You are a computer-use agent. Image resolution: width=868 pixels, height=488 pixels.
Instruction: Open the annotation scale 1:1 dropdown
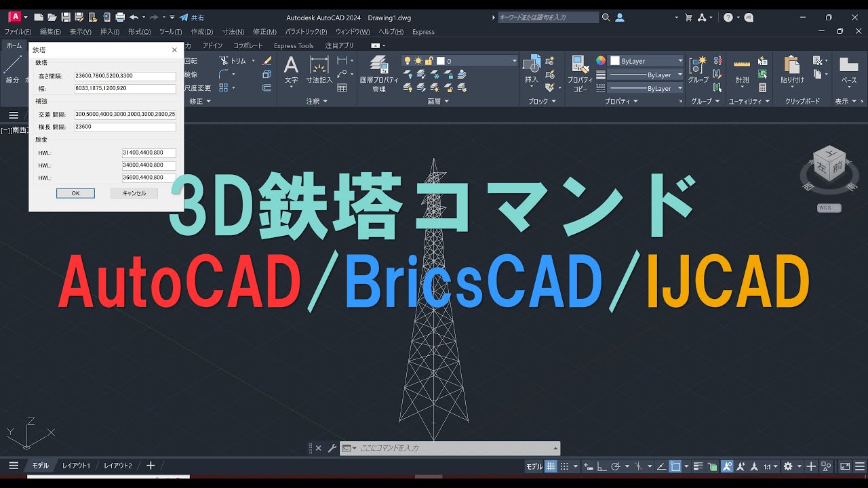770,466
